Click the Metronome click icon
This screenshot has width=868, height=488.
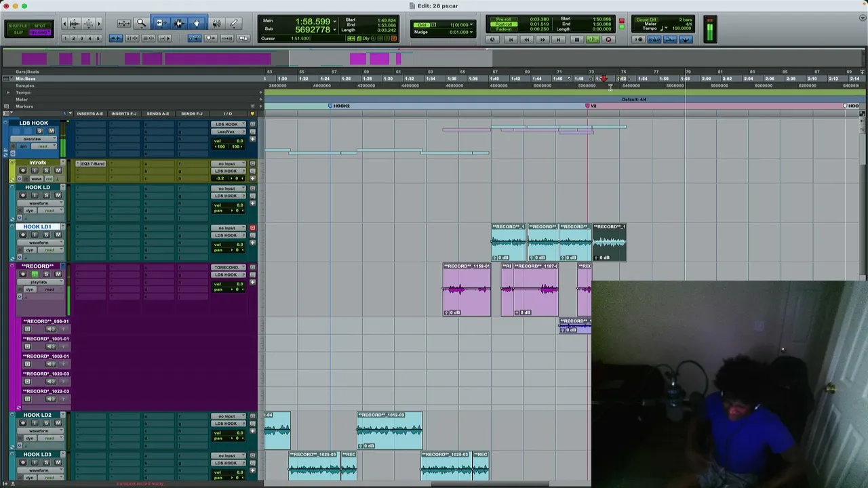[x=654, y=39]
